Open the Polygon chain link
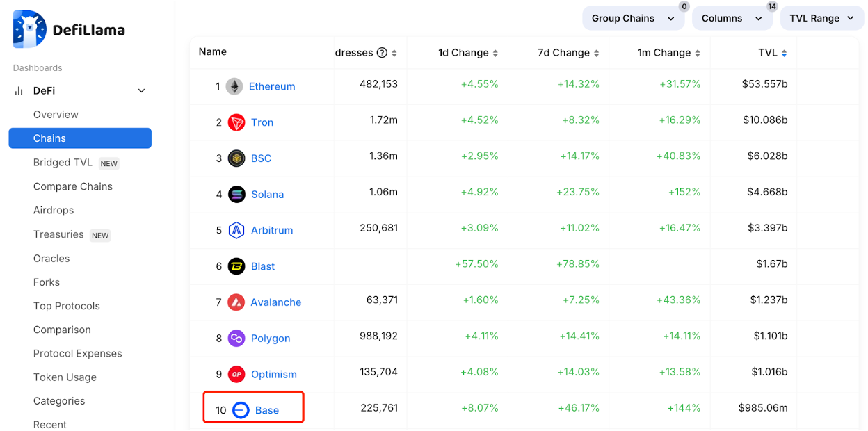 [x=271, y=339]
